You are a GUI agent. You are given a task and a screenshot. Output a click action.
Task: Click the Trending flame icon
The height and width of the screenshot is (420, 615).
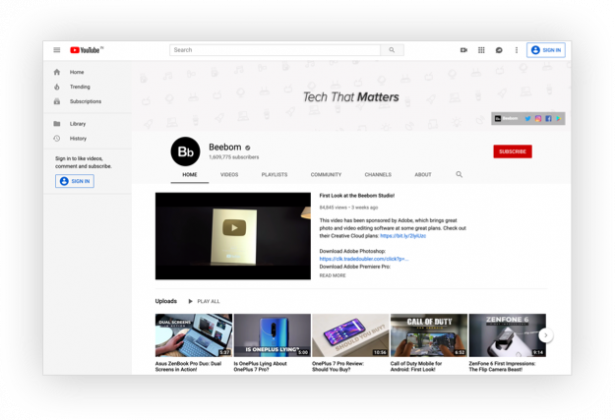point(57,87)
